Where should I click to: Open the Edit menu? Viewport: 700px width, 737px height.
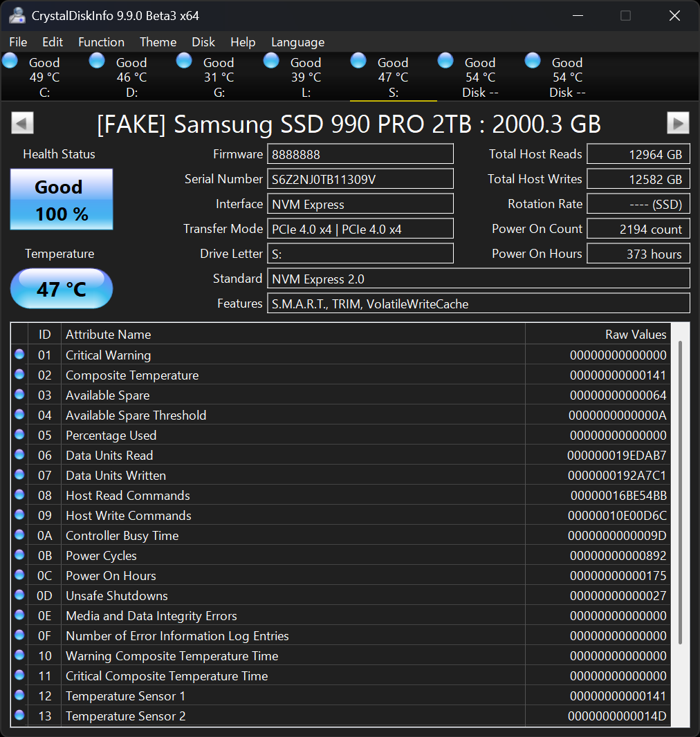tap(52, 42)
